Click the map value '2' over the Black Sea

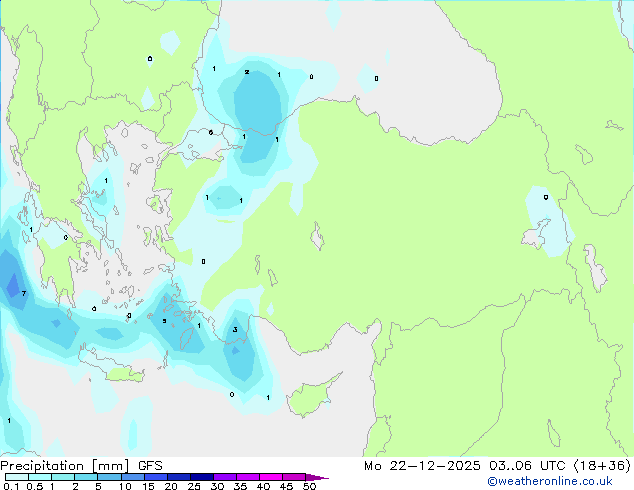click(247, 72)
